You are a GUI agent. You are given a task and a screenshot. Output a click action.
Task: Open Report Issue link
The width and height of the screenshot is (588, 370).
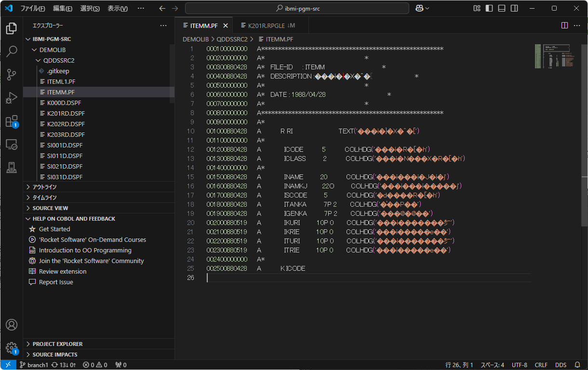(56, 282)
